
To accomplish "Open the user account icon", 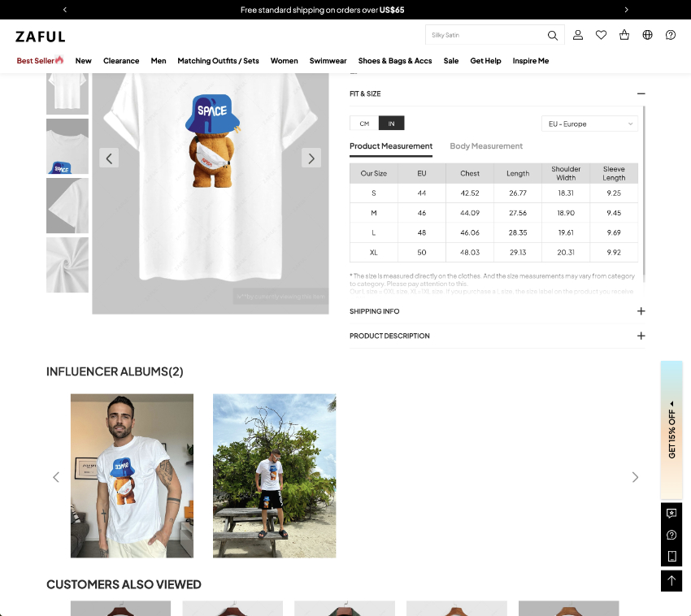I will (x=578, y=35).
